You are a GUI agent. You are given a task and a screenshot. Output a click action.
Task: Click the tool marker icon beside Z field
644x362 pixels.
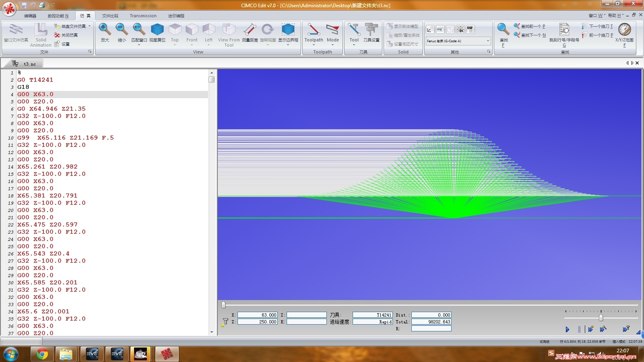click(225, 323)
